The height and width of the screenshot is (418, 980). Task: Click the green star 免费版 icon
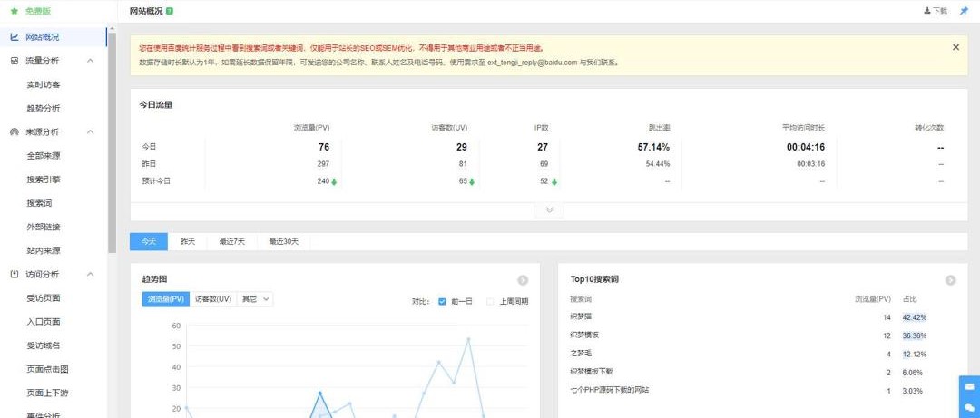pos(14,11)
